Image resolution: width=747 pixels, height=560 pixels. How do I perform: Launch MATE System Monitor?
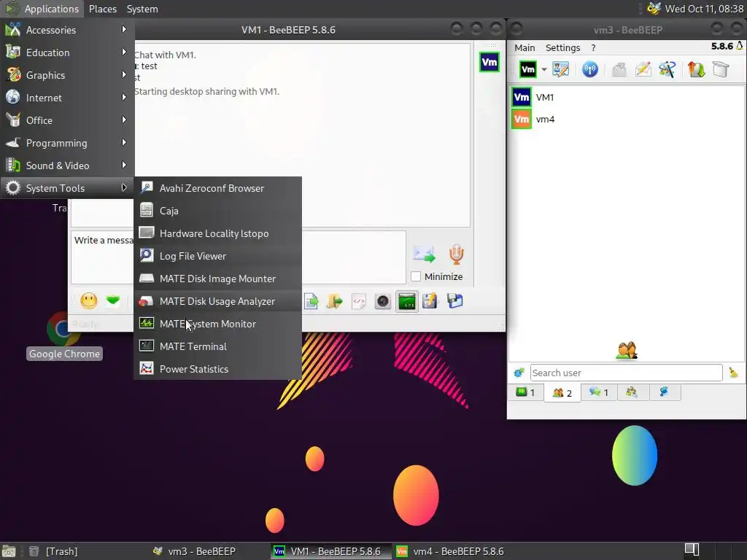[217, 324]
